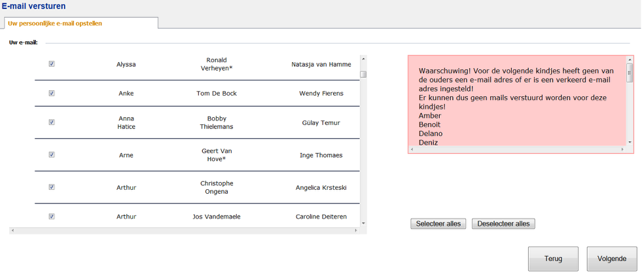This screenshot has width=644, height=273.
Task: Open the Uw persoonlijke e-mail opstellen tab
Action: pos(55,24)
